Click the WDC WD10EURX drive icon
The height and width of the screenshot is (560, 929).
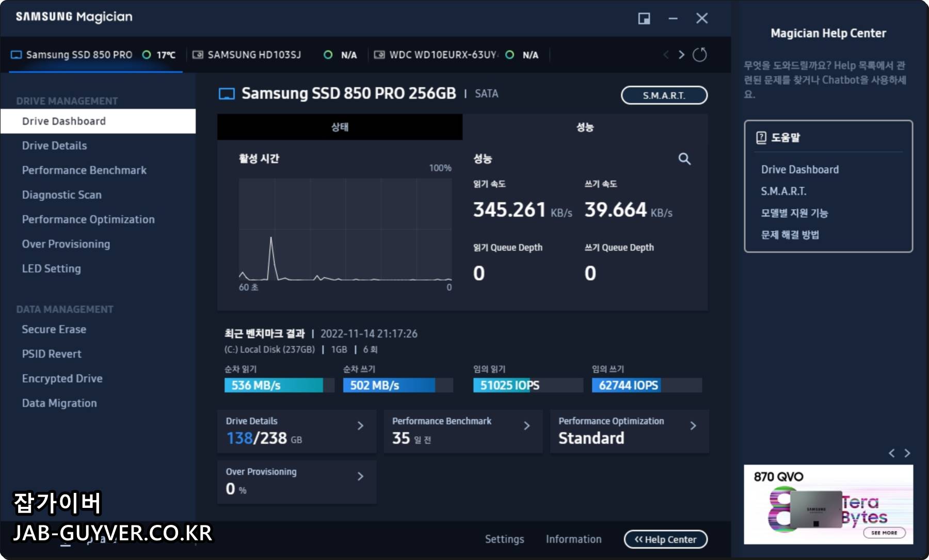coord(379,55)
